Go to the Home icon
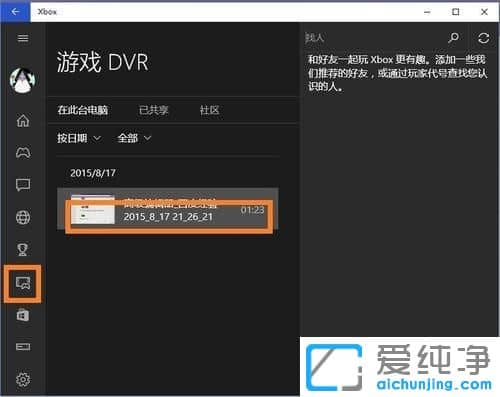500x397 pixels. pyautogui.click(x=23, y=120)
